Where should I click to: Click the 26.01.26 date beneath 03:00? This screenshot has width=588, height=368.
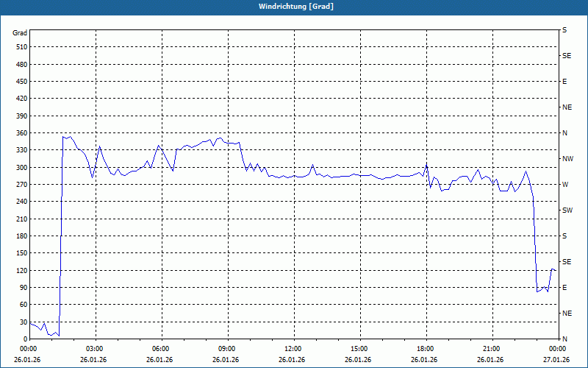(93, 360)
